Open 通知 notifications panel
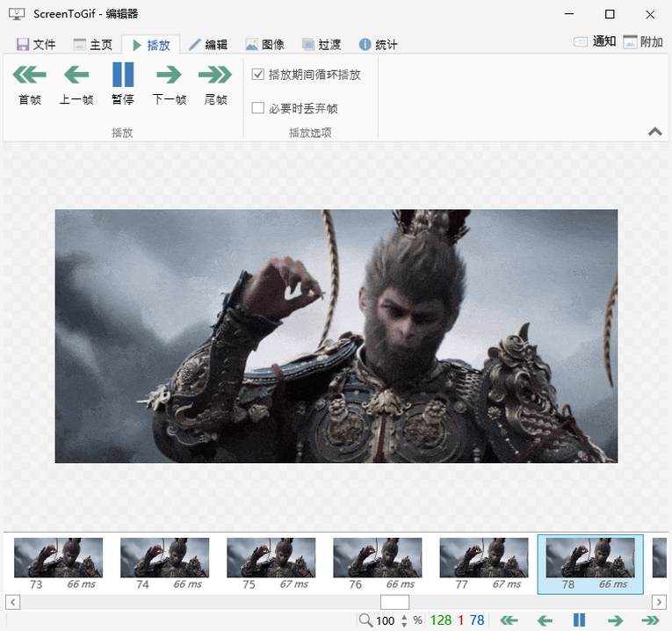 595,41
